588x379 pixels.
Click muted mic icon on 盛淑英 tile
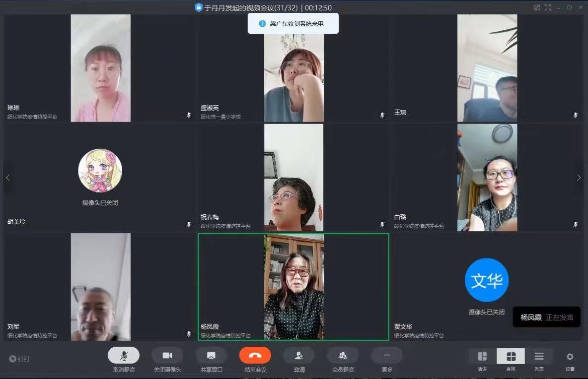(x=382, y=115)
